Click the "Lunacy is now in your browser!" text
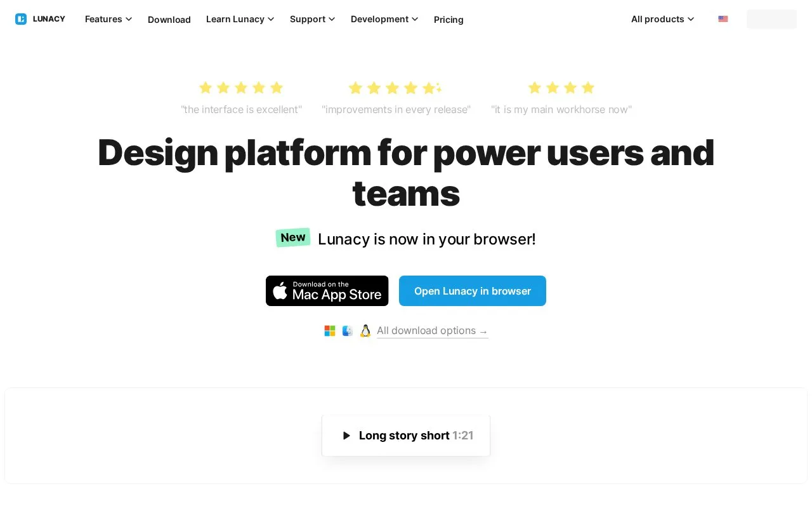The width and height of the screenshot is (812, 508). (x=427, y=239)
